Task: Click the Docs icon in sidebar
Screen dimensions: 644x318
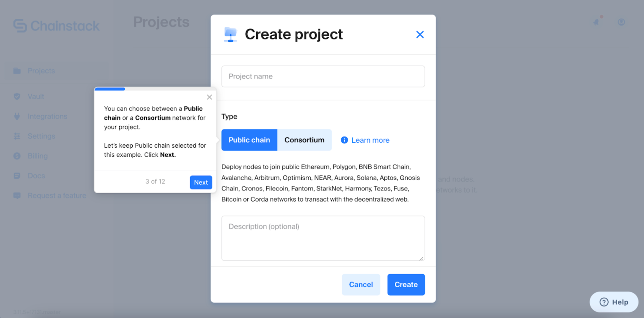Action: [17, 176]
